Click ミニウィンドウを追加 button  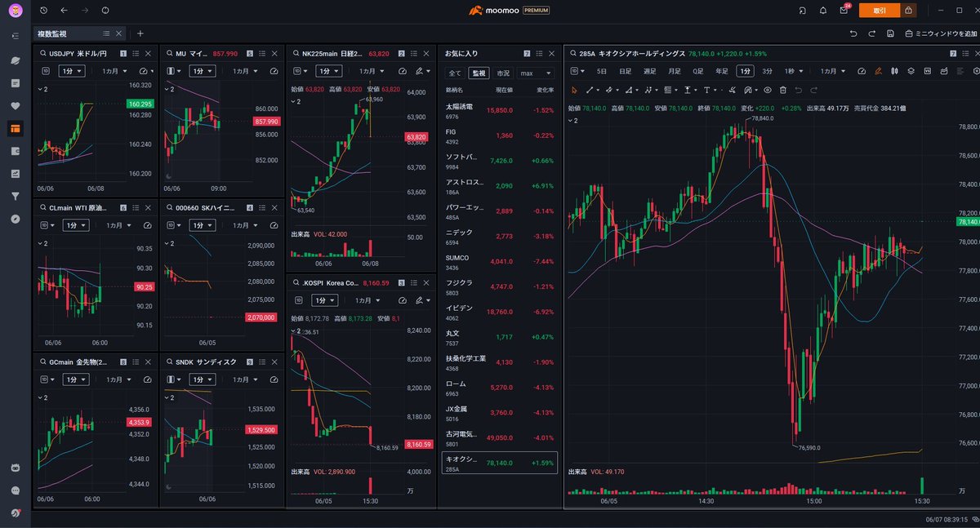942,33
